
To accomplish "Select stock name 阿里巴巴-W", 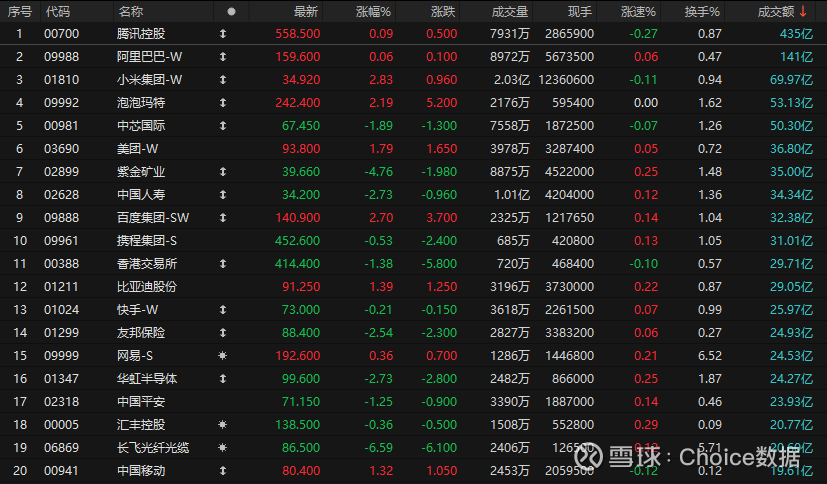I will click(149, 56).
